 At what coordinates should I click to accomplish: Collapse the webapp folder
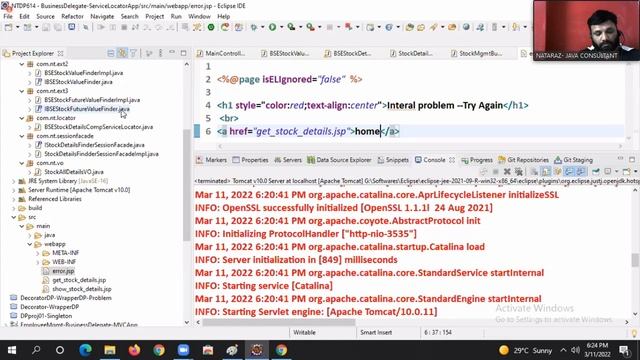(x=30, y=244)
